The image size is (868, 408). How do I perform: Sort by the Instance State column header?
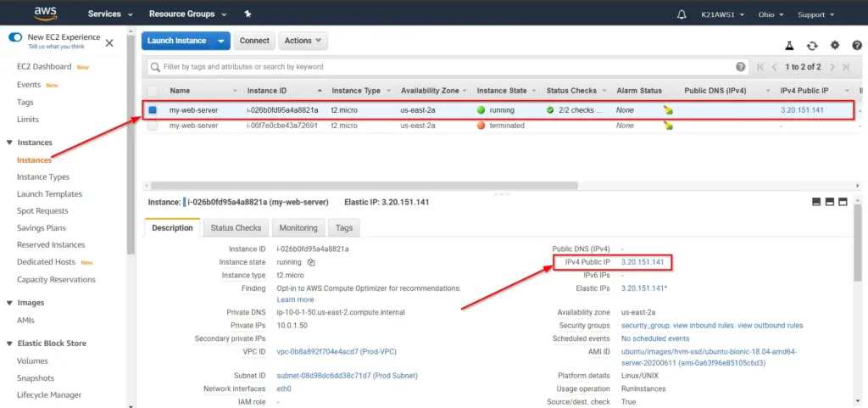pyautogui.click(x=502, y=91)
